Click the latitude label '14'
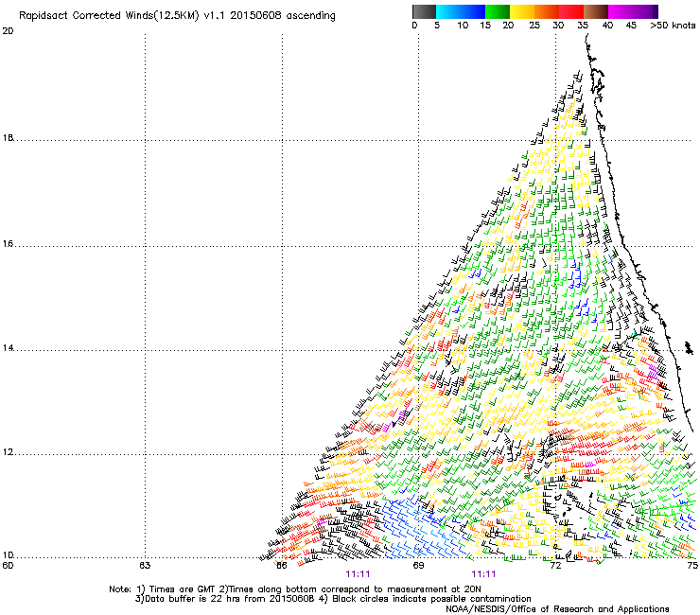 [x=8, y=348]
